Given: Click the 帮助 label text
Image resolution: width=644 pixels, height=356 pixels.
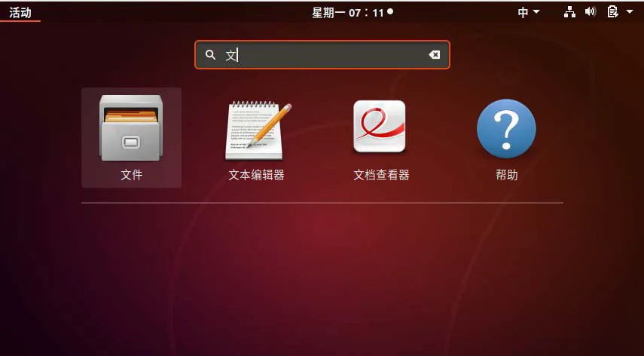Looking at the screenshot, I should [506, 175].
